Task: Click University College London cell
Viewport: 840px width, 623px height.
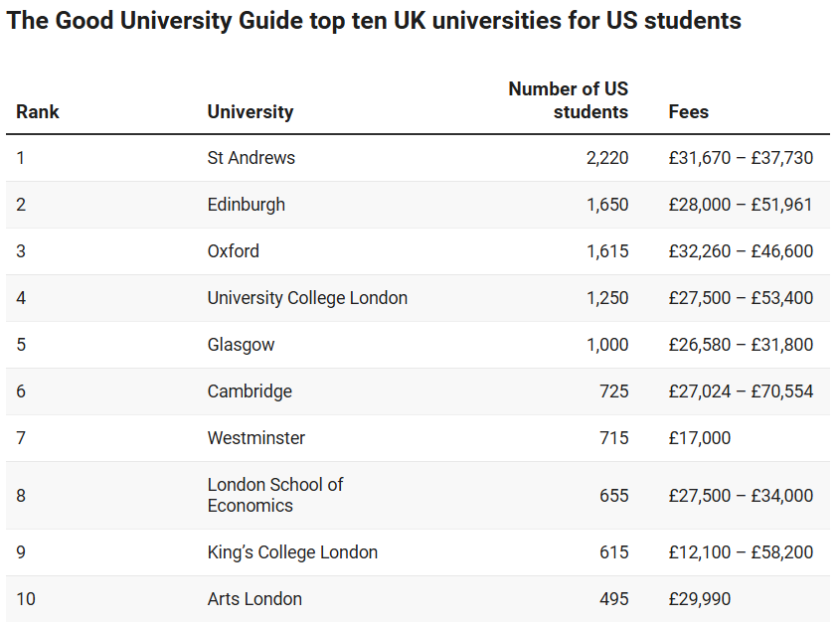Action: pyautogui.click(x=307, y=298)
